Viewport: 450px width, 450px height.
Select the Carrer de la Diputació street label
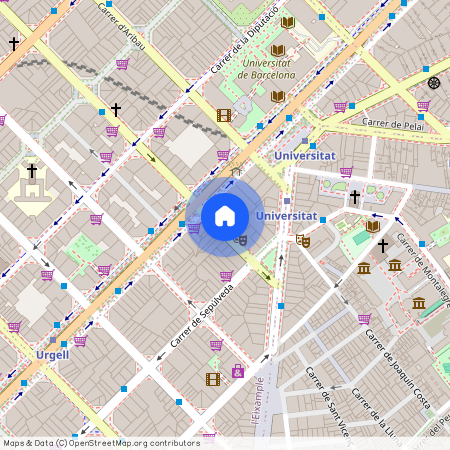(x=244, y=40)
